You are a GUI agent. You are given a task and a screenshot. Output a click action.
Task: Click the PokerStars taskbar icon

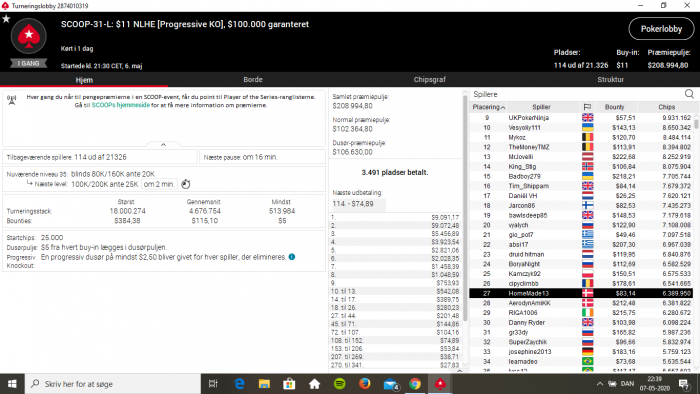pyautogui.click(x=440, y=384)
